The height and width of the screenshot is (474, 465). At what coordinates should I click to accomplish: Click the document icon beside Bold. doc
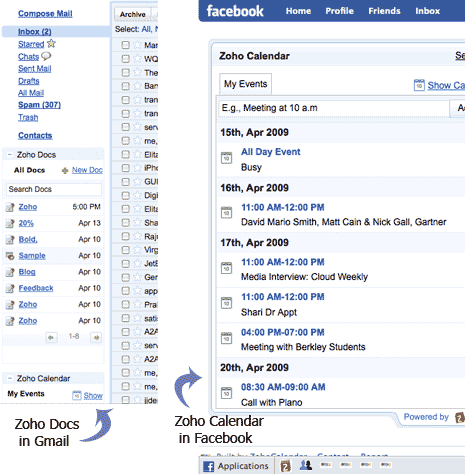coord(10,240)
